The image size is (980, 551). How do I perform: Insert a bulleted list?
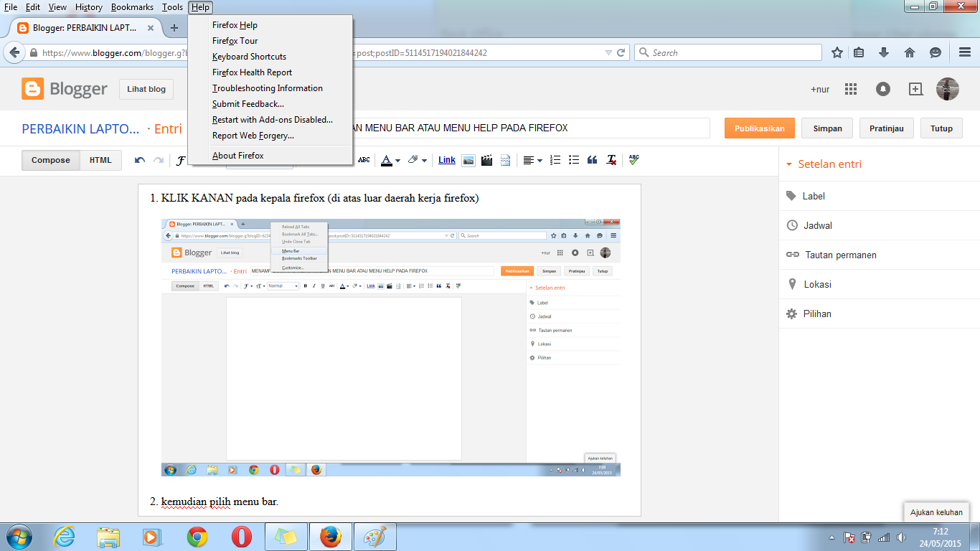[x=574, y=160]
